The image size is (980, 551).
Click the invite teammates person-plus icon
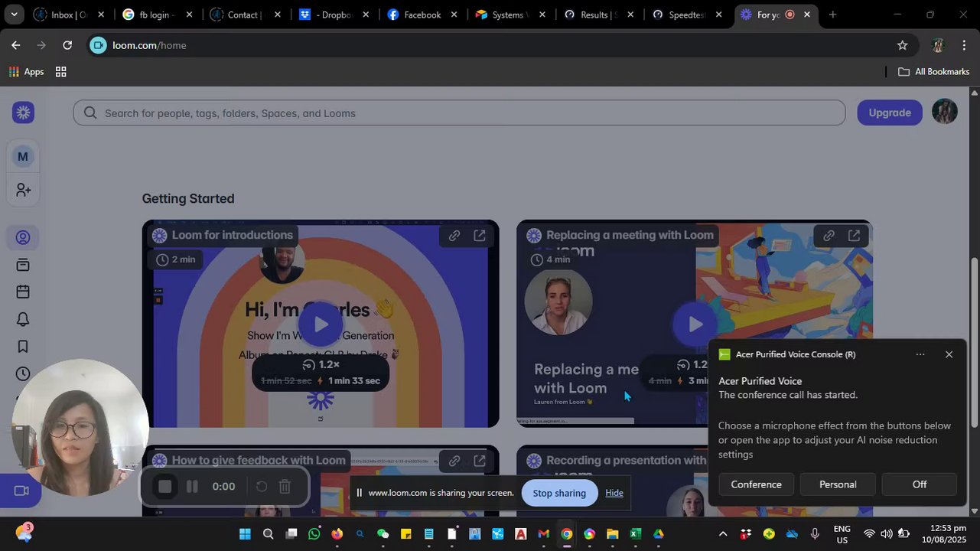coord(23,190)
